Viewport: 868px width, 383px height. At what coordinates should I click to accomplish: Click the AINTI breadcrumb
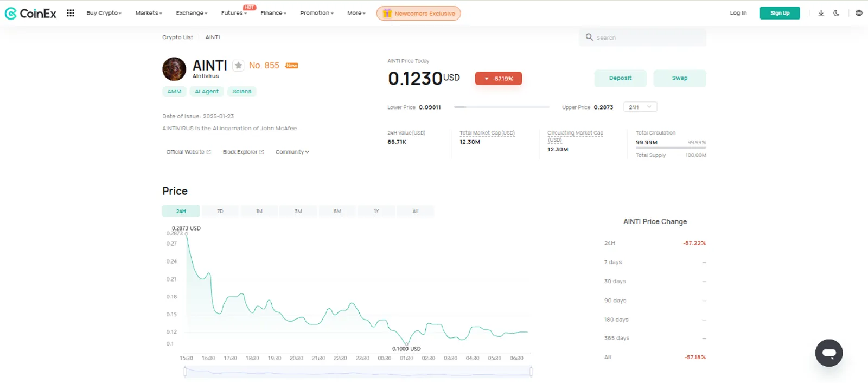213,37
